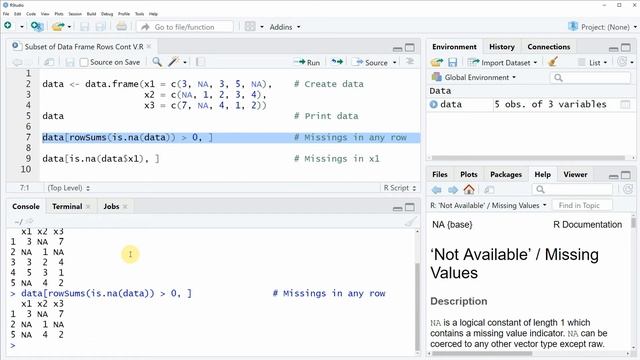Click the Environment search field
The width and height of the screenshot is (640, 360).
(590, 78)
